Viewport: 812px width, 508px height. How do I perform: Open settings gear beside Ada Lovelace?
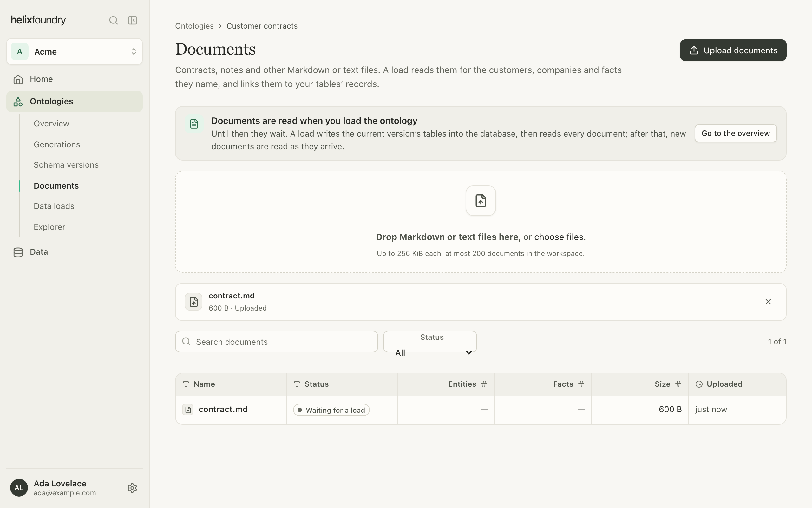coord(132,488)
